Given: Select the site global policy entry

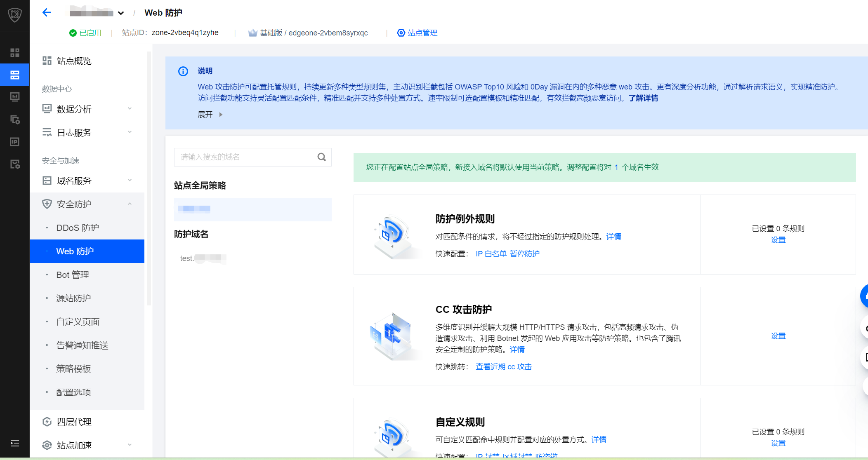Looking at the screenshot, I should coord(252,209).
